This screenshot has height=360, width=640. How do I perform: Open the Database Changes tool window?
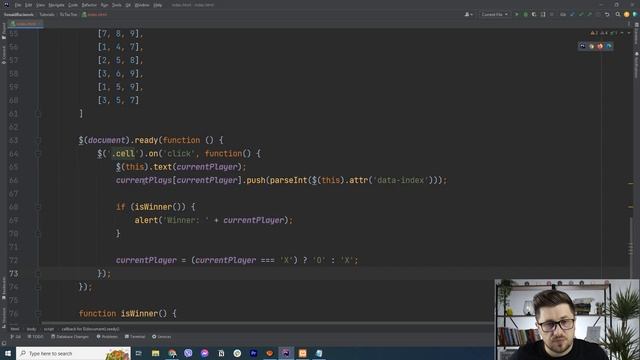[x=70, y=337]
